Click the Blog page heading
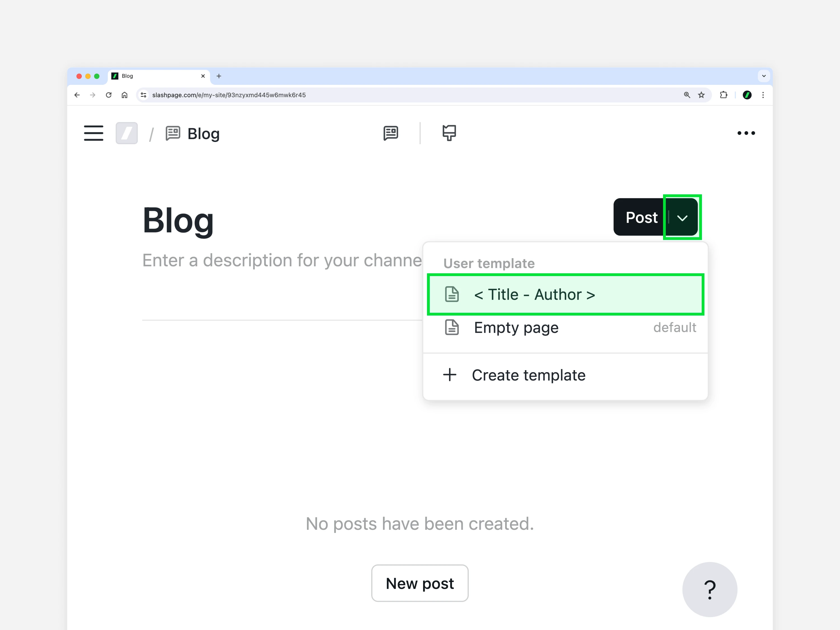Viewport: 840px width, 630px height. pos(178,221)
